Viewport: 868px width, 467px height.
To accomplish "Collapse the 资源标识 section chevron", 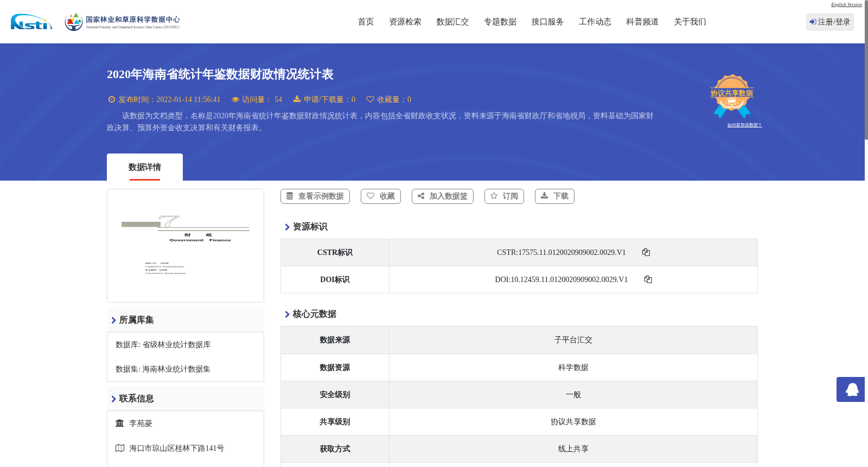I will pyautogui.click(x=287, y=227).
